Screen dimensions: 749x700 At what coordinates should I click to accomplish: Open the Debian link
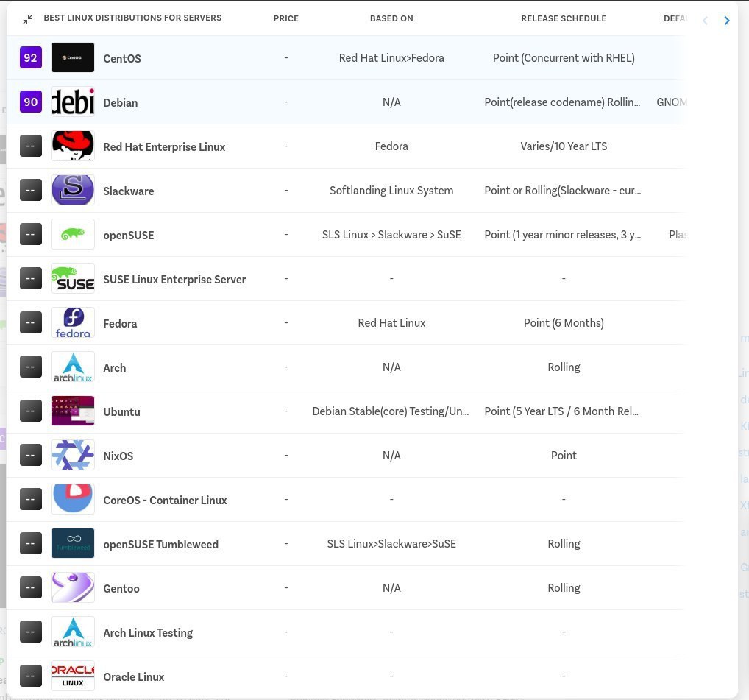[121, 103]
